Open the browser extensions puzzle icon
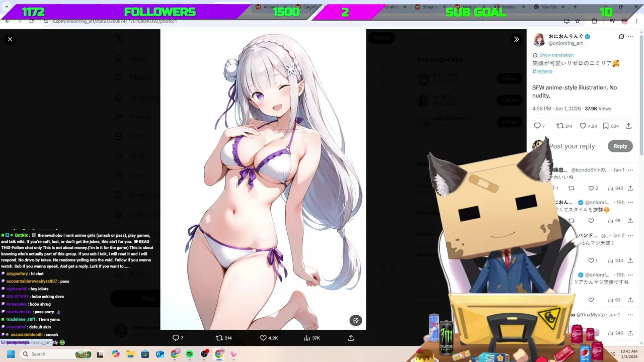 pyautogui.click(x=594, y=21)
